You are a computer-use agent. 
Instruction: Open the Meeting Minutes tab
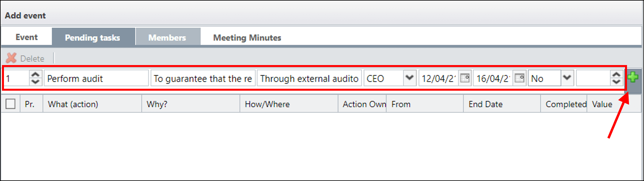(x=247, y=37)
